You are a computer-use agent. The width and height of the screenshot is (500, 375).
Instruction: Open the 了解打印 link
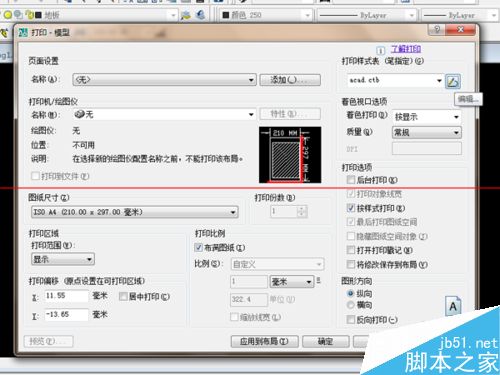point(406,49)
